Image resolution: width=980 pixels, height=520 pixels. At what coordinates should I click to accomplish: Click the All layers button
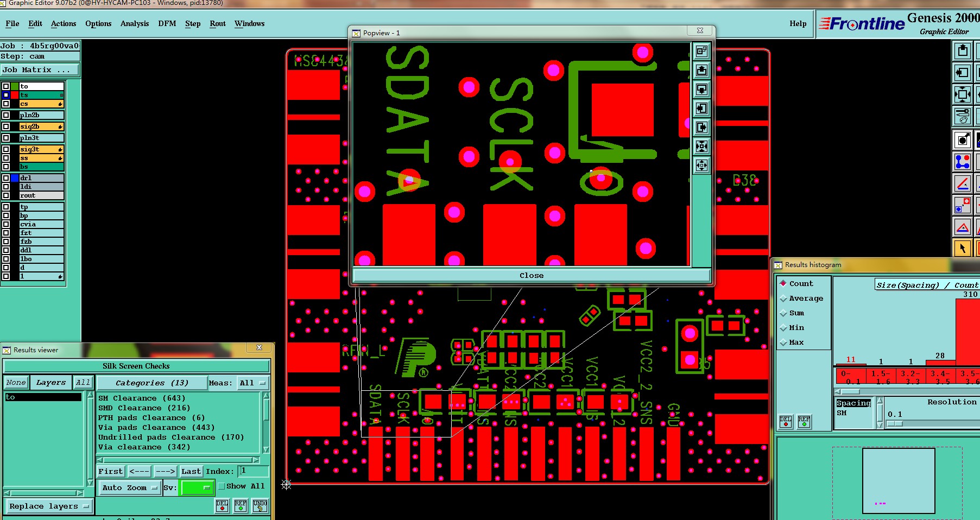pyautogui.click(x=83, y=383)
